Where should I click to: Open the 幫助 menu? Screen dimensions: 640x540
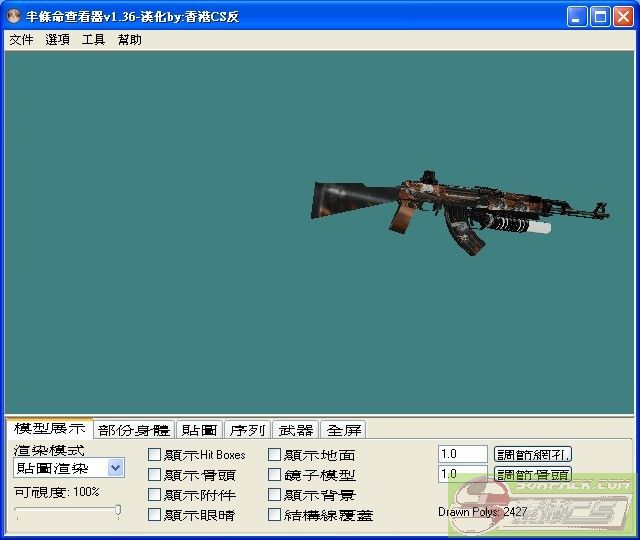click(x=130, y=40)
